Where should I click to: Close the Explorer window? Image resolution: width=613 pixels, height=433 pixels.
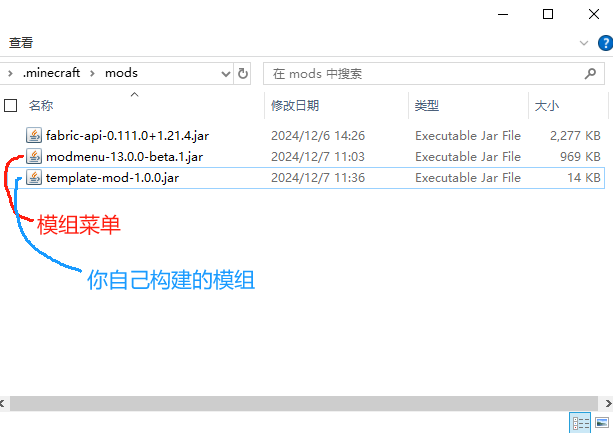pos(594,14)
